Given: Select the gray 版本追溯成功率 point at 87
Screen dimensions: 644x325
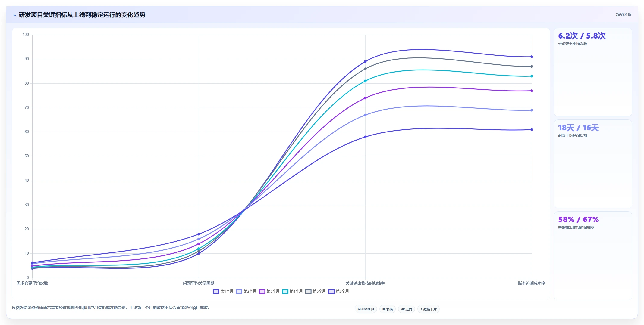Looking at the screenshot, I should 532,67.
